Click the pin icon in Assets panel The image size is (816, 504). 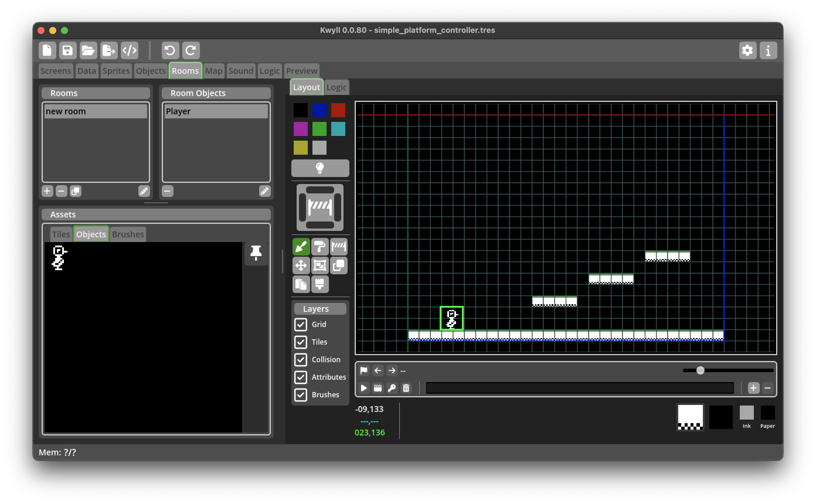pyautogui.click(x=256, y=253)
